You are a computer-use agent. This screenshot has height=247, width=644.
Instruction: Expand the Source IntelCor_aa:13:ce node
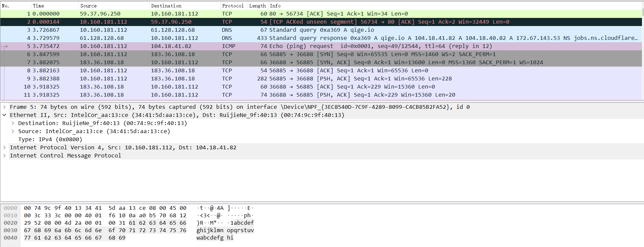click(x=13, y=131)
